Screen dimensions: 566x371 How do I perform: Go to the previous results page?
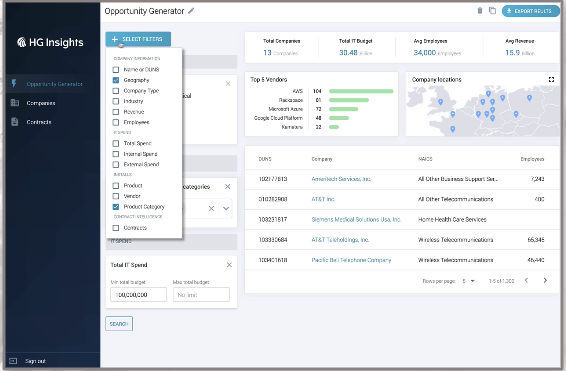coord(526,280)
